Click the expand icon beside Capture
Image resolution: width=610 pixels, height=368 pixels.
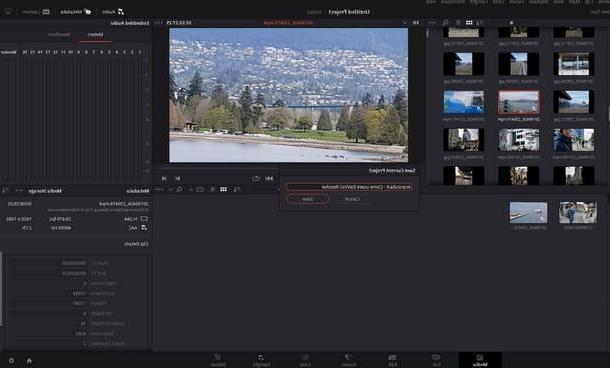[8, 12]
